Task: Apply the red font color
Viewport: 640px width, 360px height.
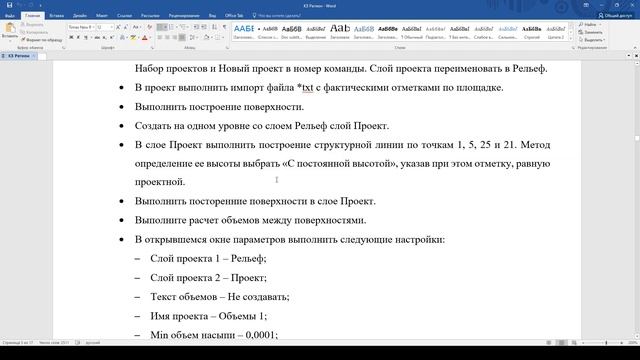Action: click(144, 38)
